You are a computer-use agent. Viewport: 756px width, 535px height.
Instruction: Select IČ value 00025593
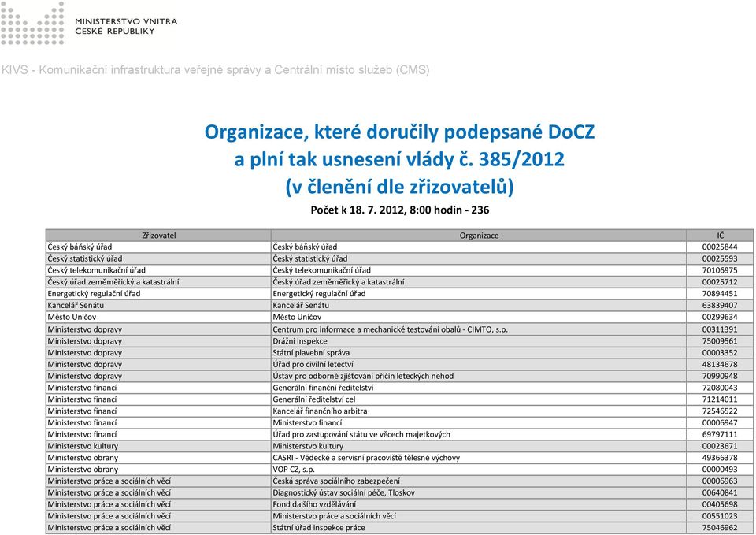(720, 258)
